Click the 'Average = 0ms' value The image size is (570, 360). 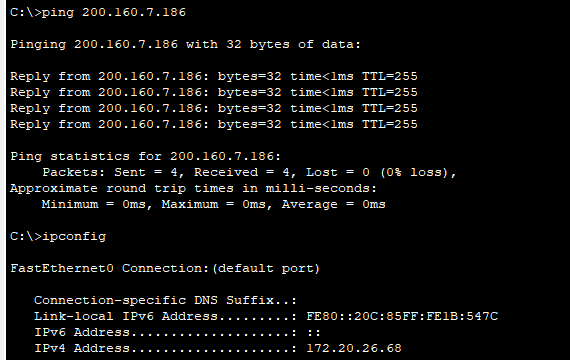pos(334,204)
